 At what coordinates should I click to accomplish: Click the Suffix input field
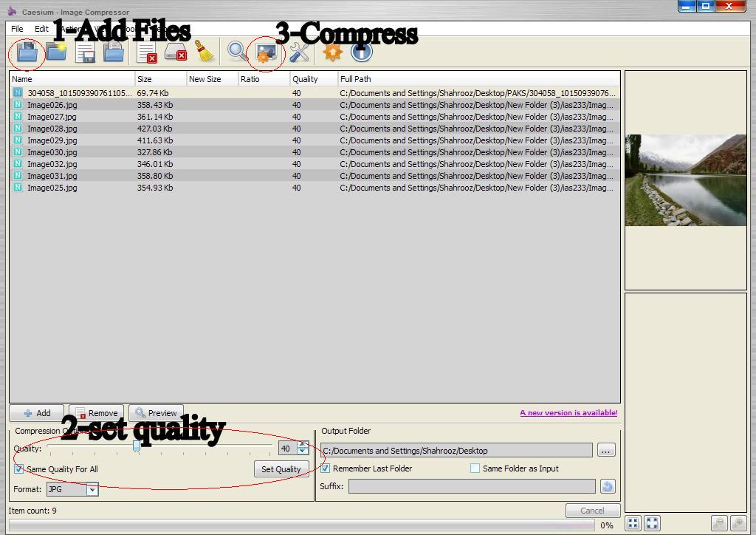tap(472, 486)
